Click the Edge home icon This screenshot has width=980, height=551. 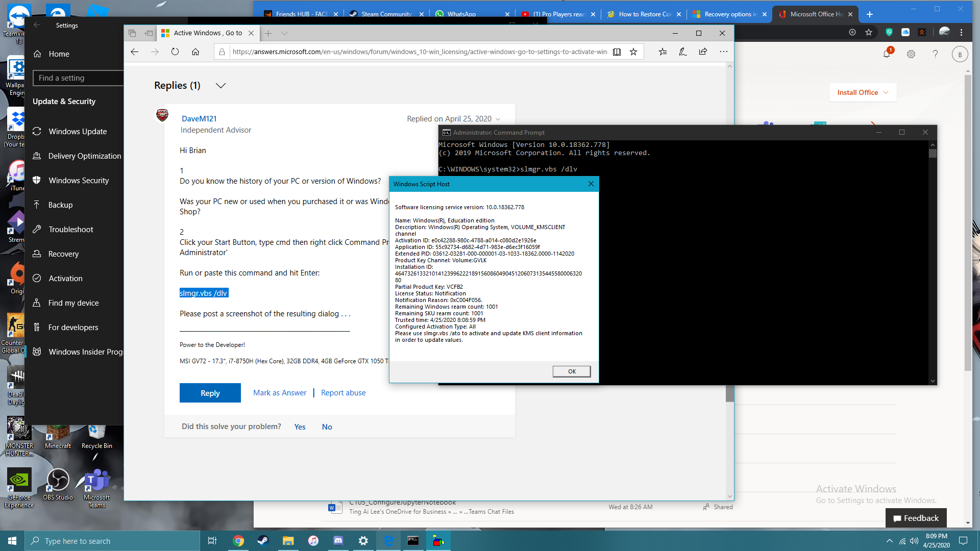coord(195,52)
